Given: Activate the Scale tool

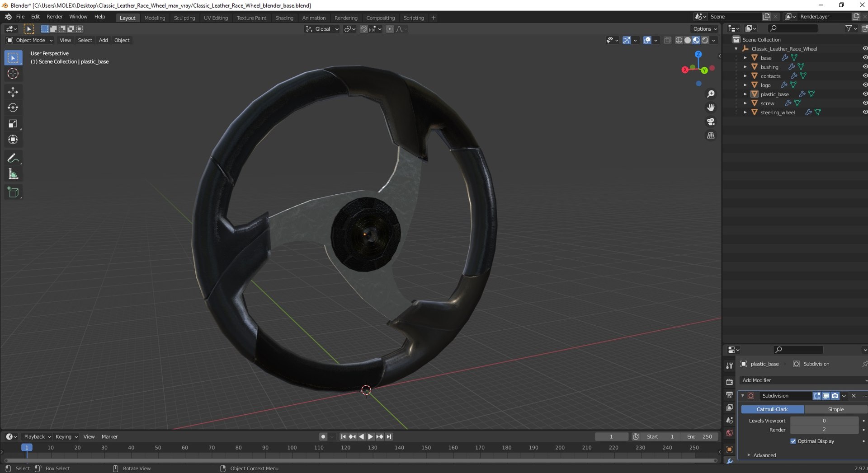Looking at the screenshot, I should (x=13, y=124).
